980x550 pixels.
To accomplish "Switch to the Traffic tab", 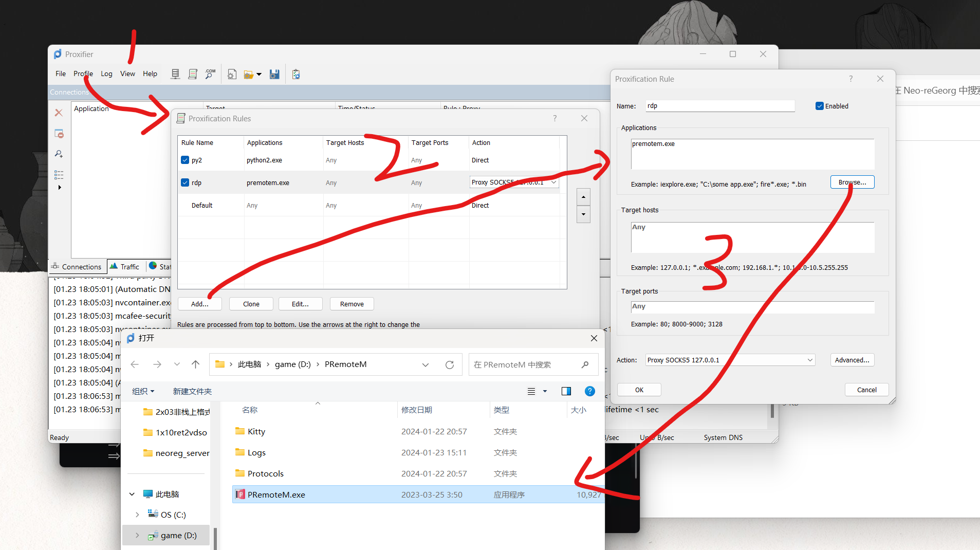I will tap(125, 266).
